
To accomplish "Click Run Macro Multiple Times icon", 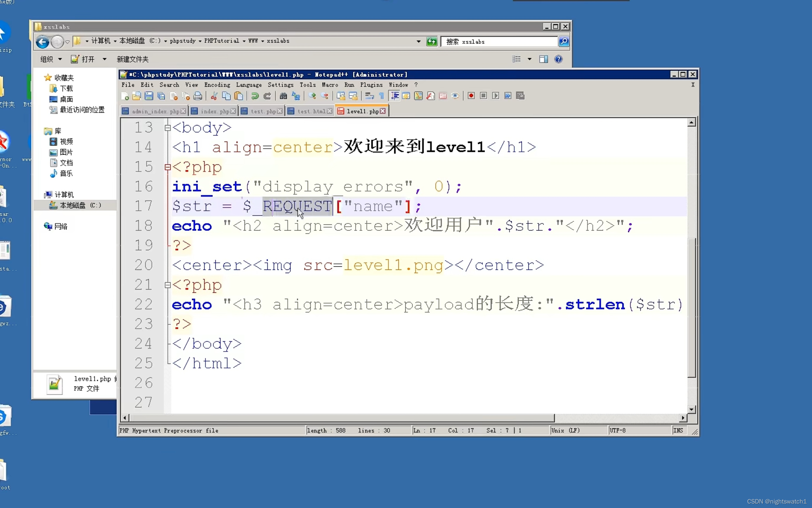I will pos(508,96).
